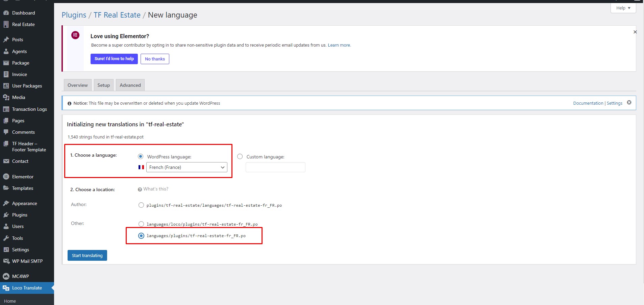This screenshot has height=305, width=644.
Task: Select the Custom language radio button
Action: pyautogui.click(x=240, y=156)
